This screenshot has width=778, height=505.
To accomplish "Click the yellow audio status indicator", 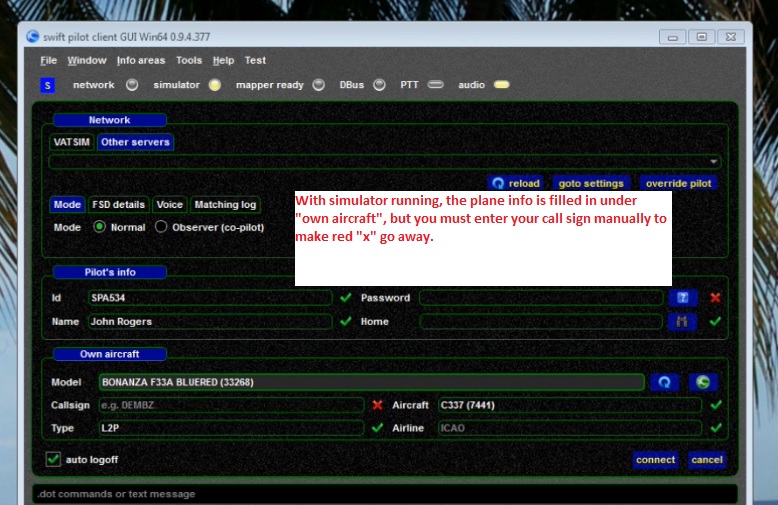I will pos(500,85).
